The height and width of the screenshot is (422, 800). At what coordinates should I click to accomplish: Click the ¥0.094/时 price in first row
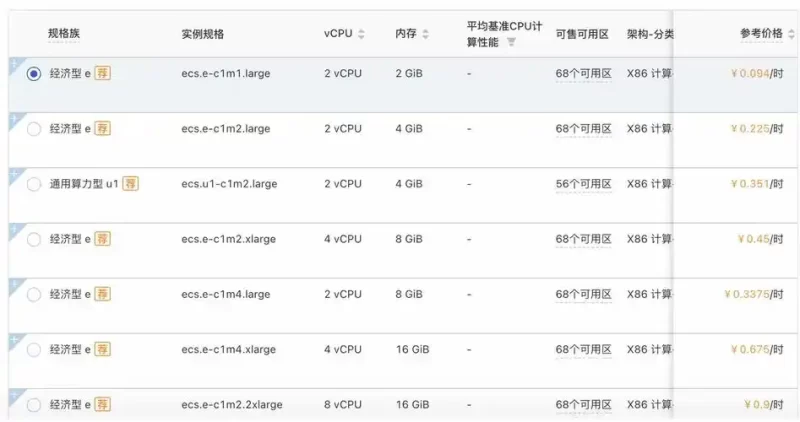757,74
